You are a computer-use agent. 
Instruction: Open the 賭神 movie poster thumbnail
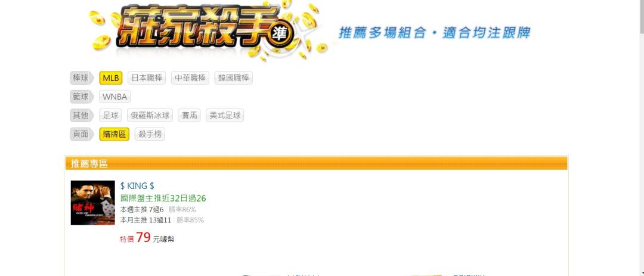(x=93, y=203)
